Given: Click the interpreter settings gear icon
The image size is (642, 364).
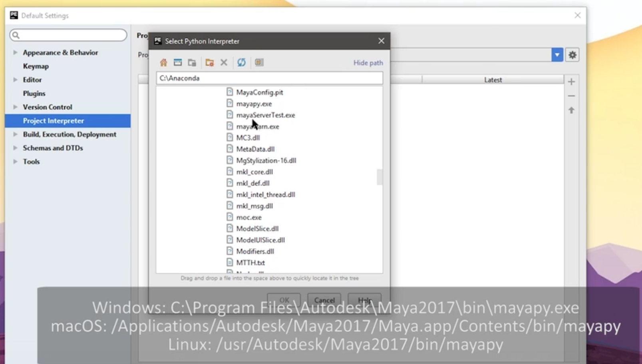Looking at the screenshot, I should 572,55.
